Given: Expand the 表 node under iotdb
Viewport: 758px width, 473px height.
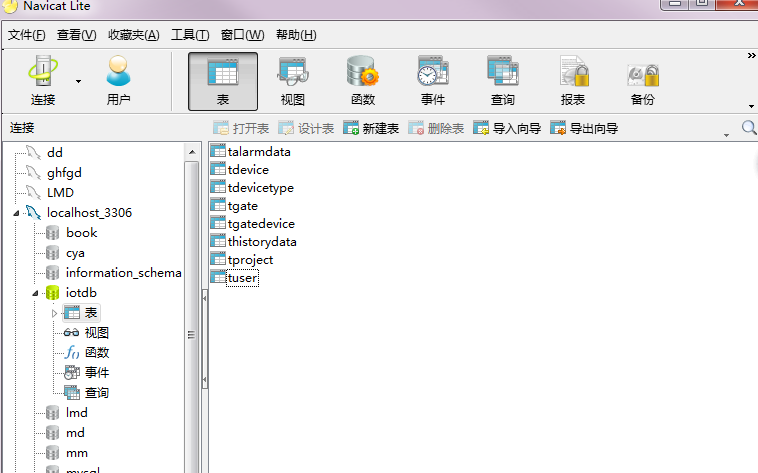Looking at the screenshot, I should (x=54, y=313).
